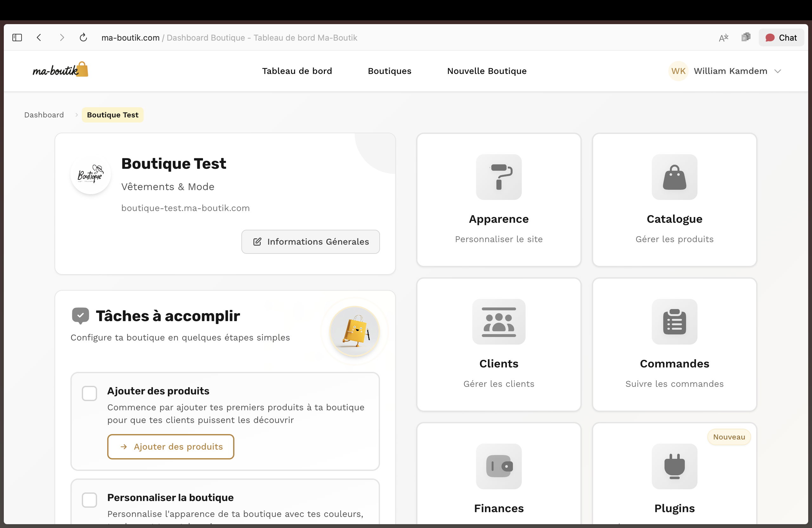Open the Finances wallet icon
The height and width of the screenshot is (528, 812).
tap(498, 466)
